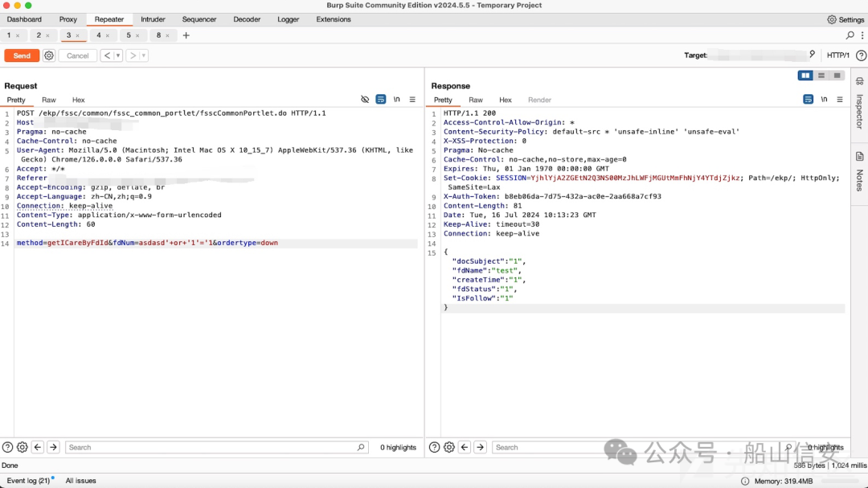Switch response view to Render

point(540,100)
